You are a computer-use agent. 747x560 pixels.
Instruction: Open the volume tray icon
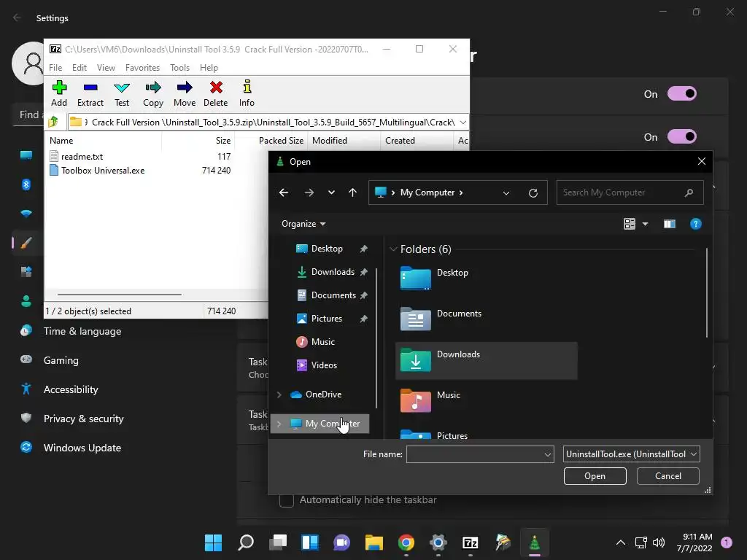click(x=659, y=542)
